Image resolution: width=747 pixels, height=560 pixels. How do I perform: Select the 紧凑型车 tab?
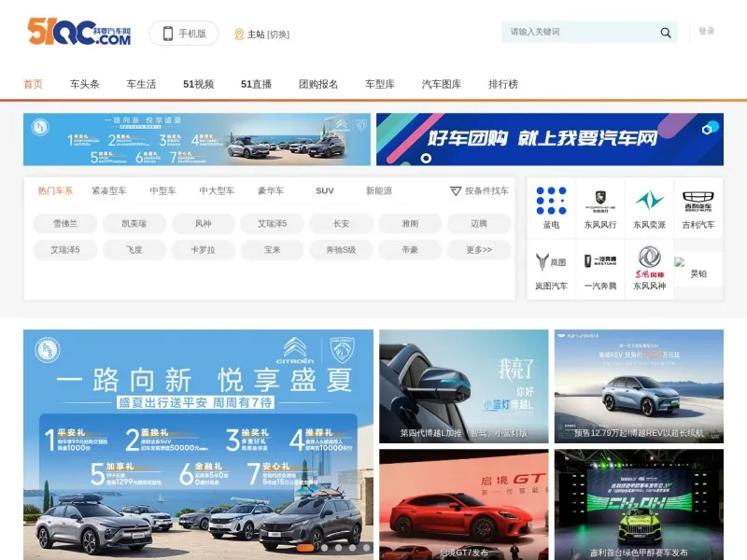tap(109, 191)
